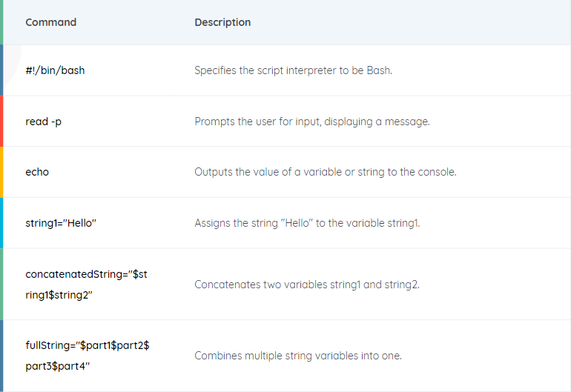Click the cyan stripe beside string1 row

point(1,223)
